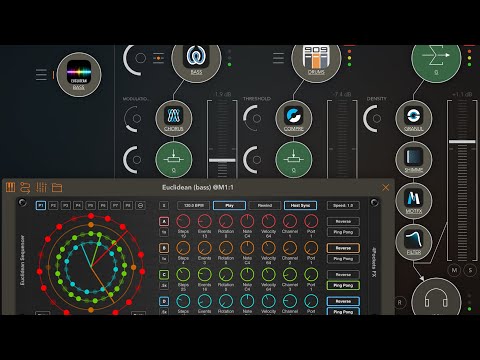Open channel menu left of DRUMS node
480x360 pixels.
point(278,58)
